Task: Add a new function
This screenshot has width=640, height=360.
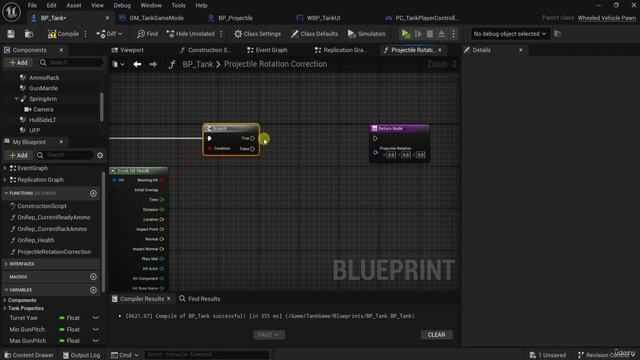Action: 93,193
